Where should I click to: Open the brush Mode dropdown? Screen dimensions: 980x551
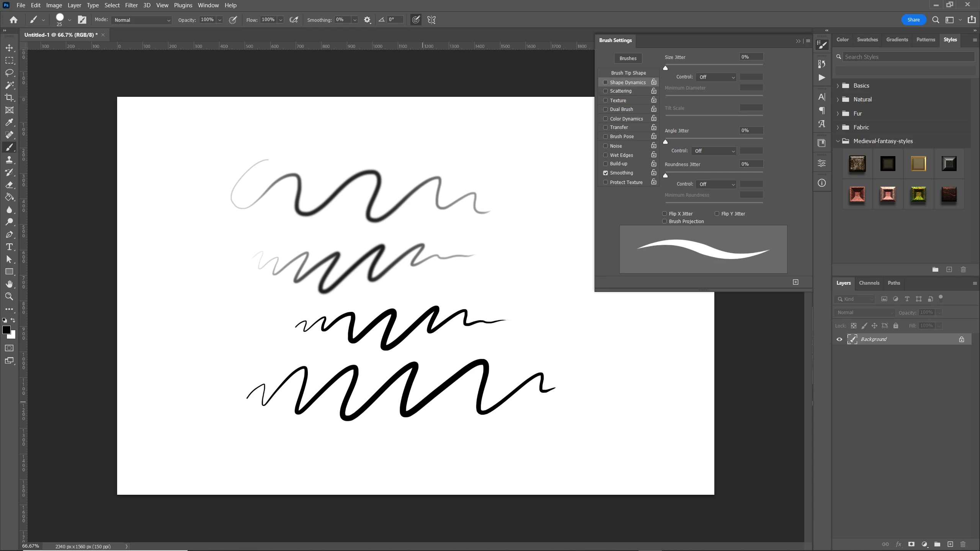click(x=142, y=20)
